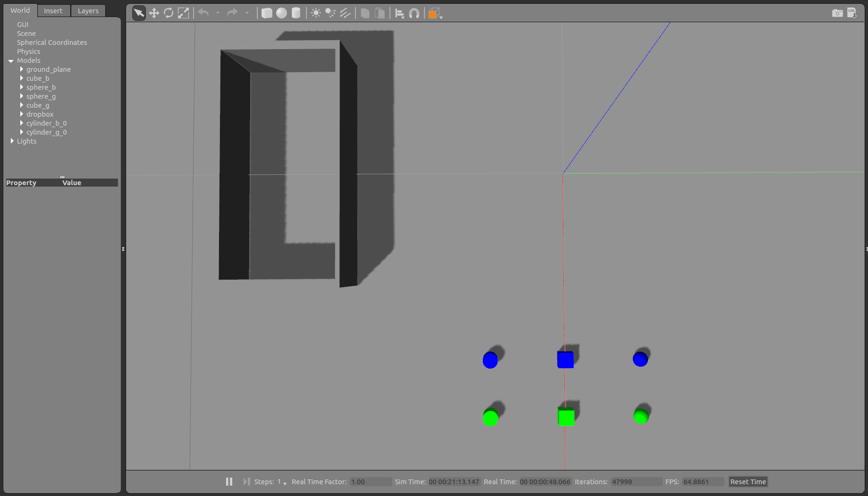868x496 pixels.
Task: Expand the cube_g model
Action: point(22,105)
